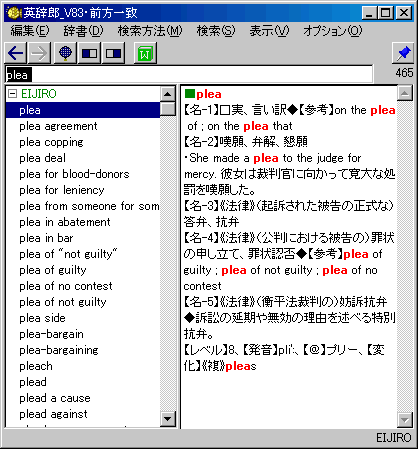This screenshot has height=449, width=418.
Task: Click the EIJIRO status bar label
Action: [394, 438]
